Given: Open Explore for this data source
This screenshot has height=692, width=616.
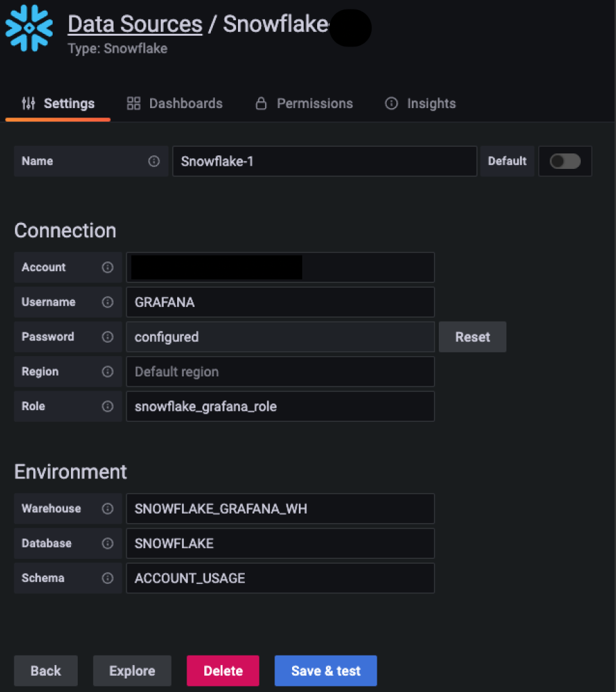Looking at the screenshot, I should [x=132, y=670].
